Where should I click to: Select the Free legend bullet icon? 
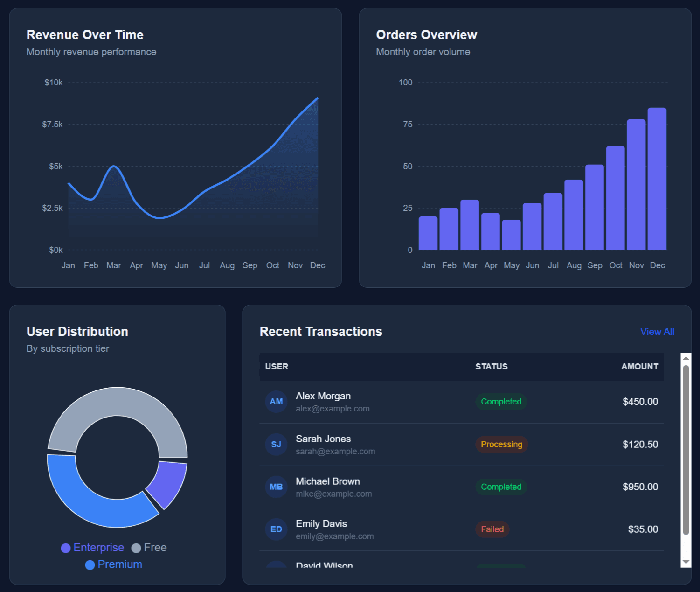coord(137,548)
